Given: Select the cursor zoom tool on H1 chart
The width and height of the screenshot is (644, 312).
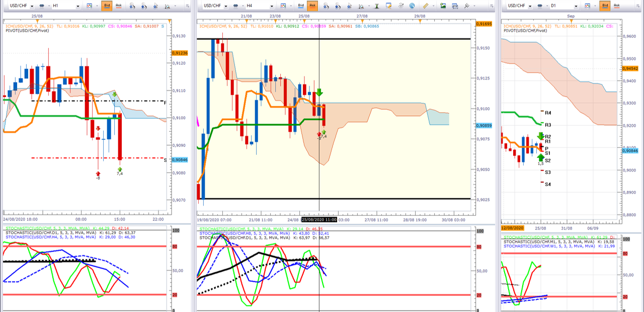Looking at the screenshot, I should (x=156, y=6).
